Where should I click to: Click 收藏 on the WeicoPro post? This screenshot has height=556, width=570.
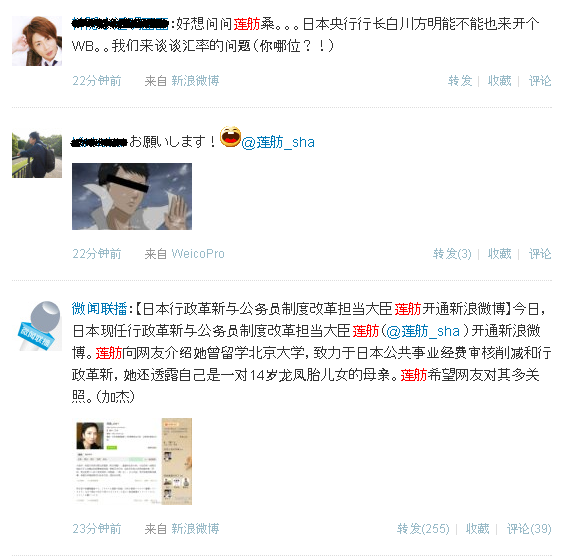499,254
